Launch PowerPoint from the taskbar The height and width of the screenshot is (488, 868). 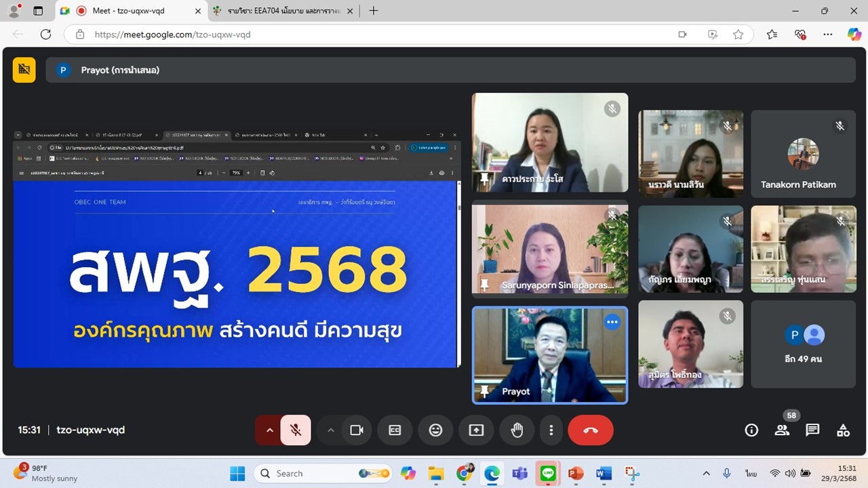[x=576, y=473]
